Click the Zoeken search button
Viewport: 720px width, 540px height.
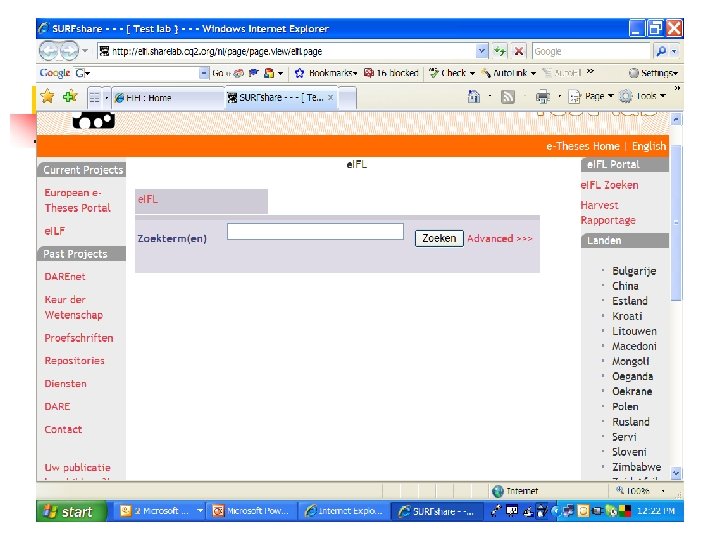coord(439,238)
